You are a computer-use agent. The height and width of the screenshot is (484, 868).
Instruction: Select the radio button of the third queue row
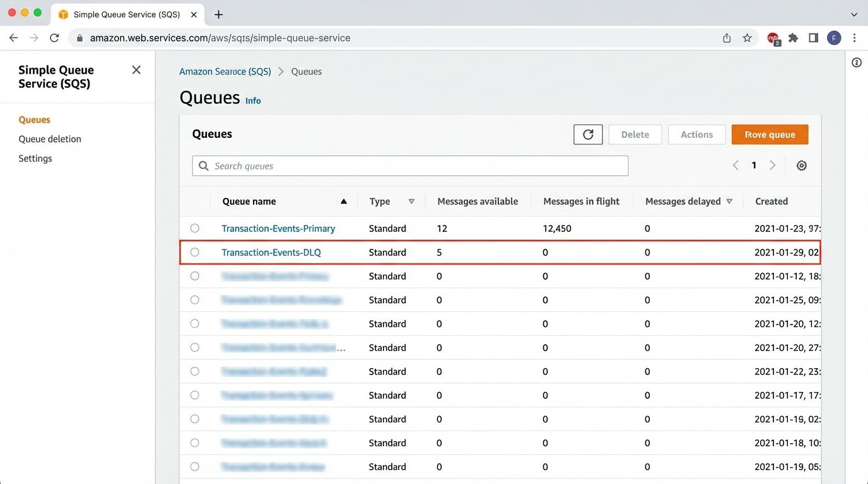point(194,276)
